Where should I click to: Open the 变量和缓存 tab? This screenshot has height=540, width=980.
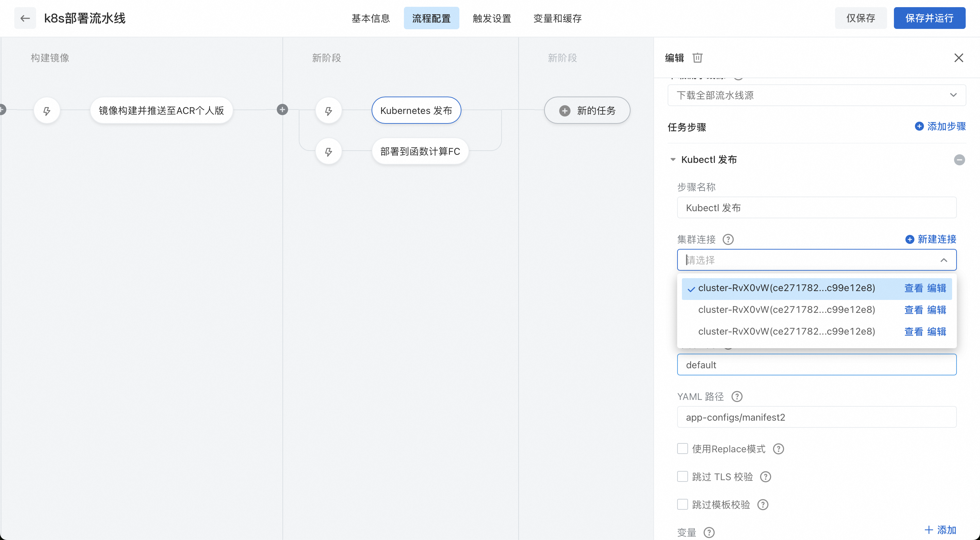pos(557,18)
